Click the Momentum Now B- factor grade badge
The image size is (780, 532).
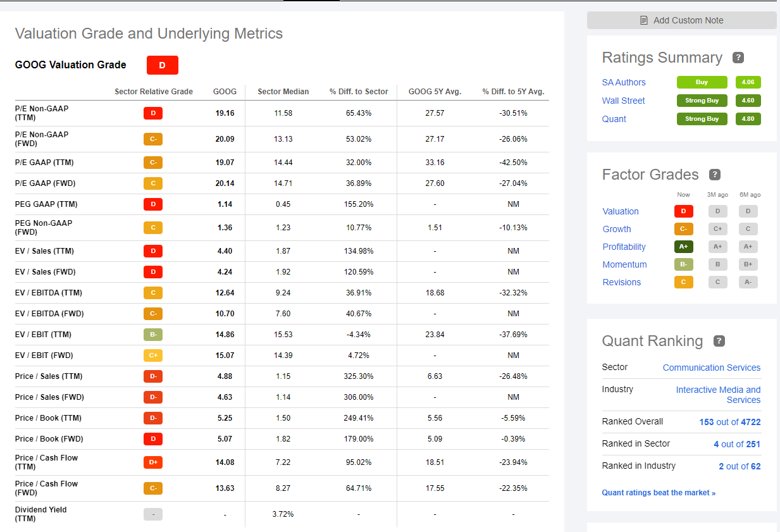[x=684, y=264]
